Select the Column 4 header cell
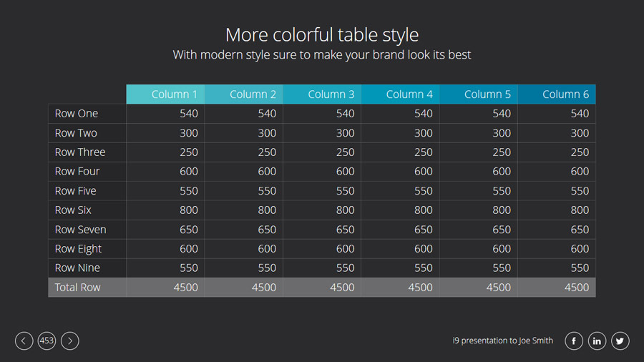This screenshot has width=644, height=362. 400,94
